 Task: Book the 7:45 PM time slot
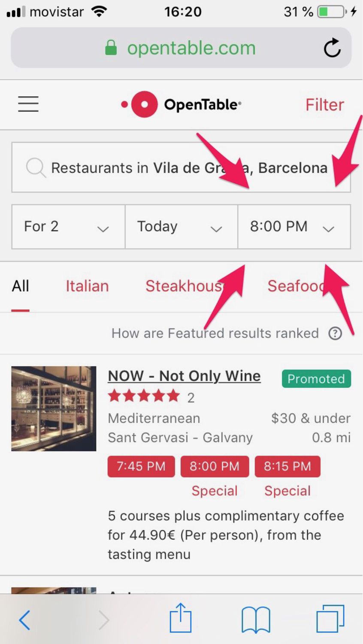[141, 466]
